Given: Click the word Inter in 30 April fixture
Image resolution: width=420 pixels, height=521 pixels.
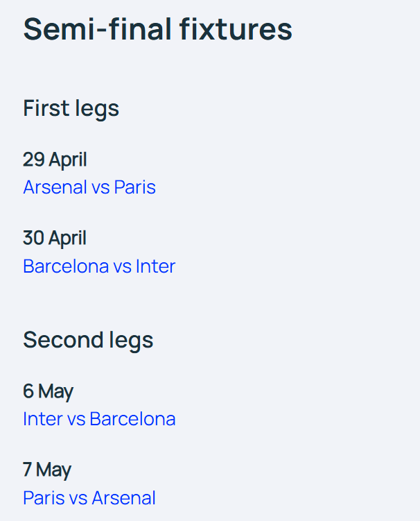Looking at the screenshot, I should tap(155, 266).
